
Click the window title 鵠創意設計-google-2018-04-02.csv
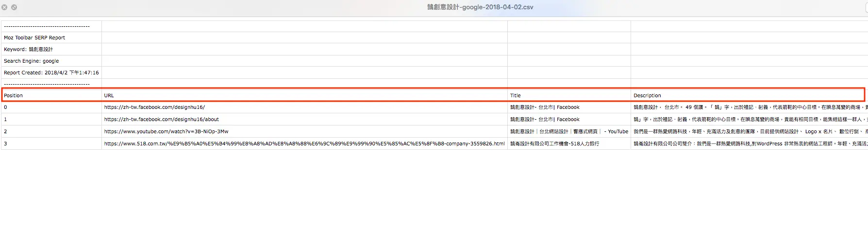point(480,7)
